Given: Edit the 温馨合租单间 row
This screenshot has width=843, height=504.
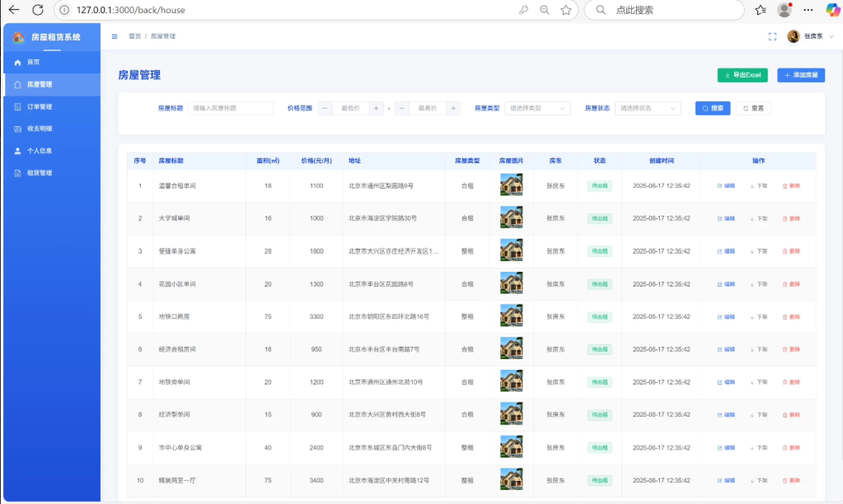Looking at the screenshot, I should click(726, 186).
